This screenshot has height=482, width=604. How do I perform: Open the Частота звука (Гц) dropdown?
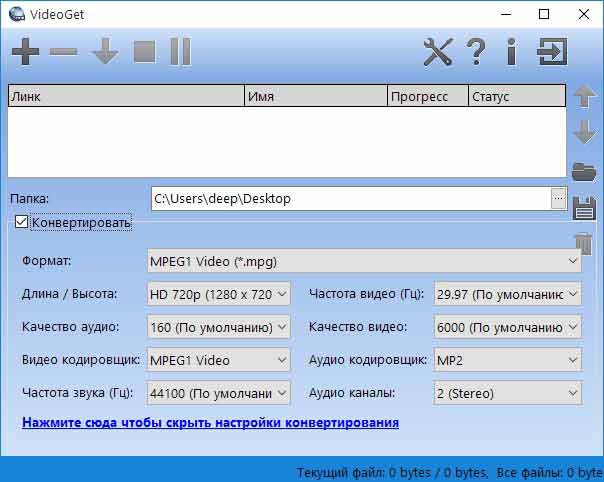[218, 393]
